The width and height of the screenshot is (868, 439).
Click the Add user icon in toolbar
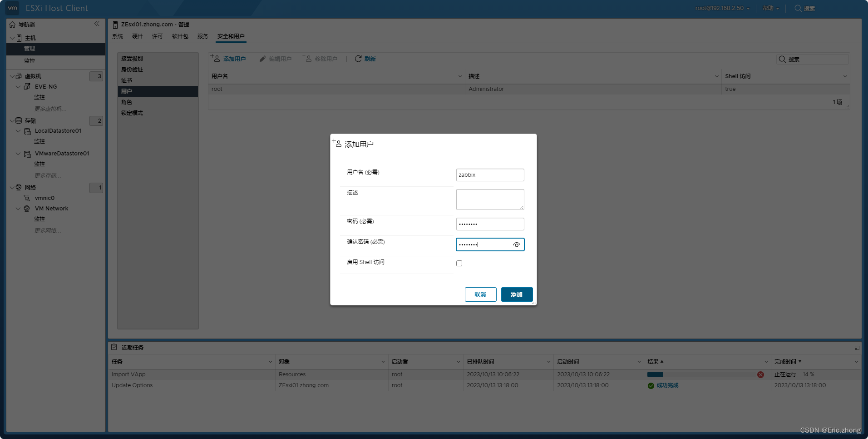(x=215, y=58)
